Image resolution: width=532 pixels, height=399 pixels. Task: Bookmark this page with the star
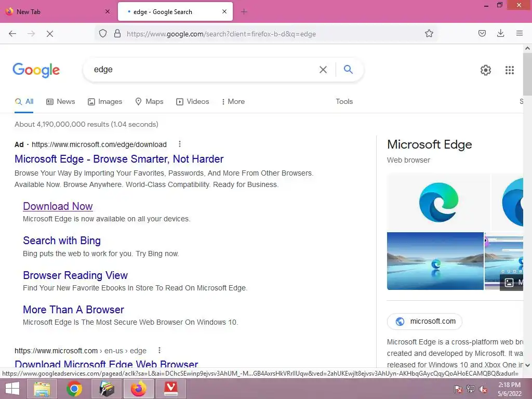[429, 34]
